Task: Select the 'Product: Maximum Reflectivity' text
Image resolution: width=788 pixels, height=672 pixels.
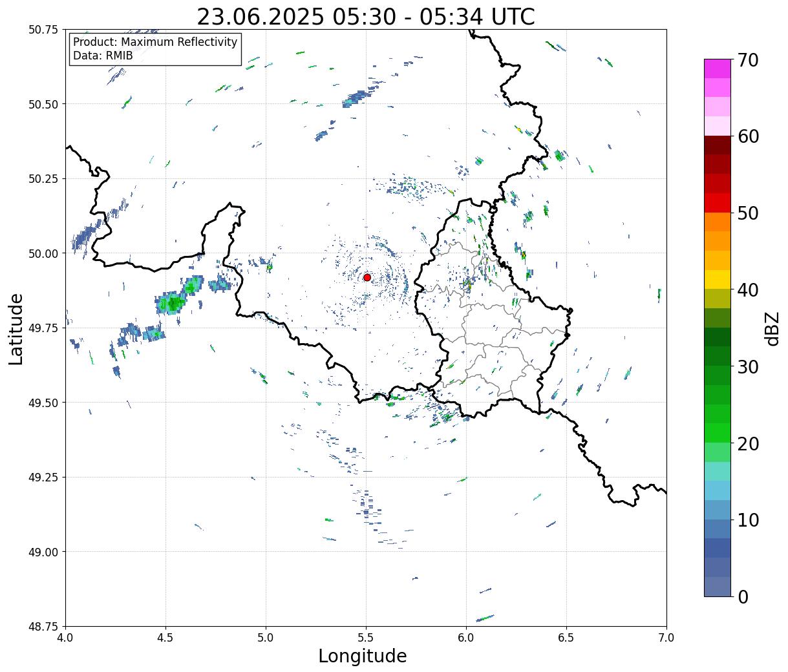Action: (x=155, y=42)
